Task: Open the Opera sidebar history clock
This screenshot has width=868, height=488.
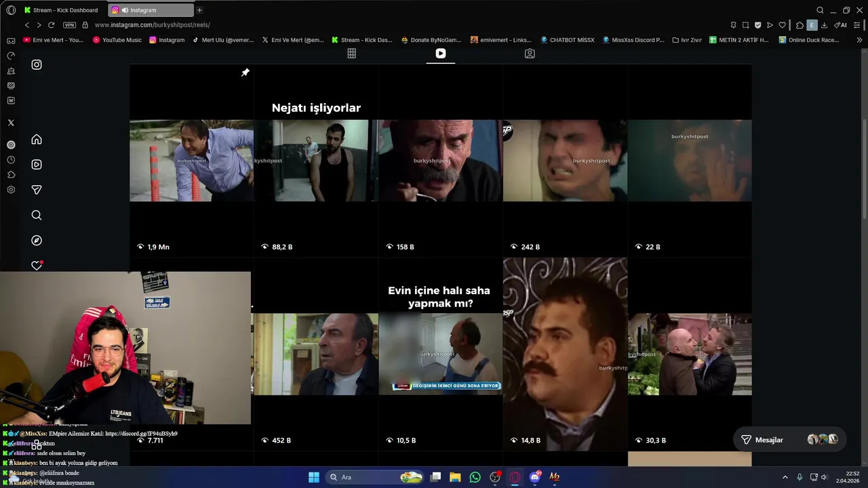Action: point(11,160)
